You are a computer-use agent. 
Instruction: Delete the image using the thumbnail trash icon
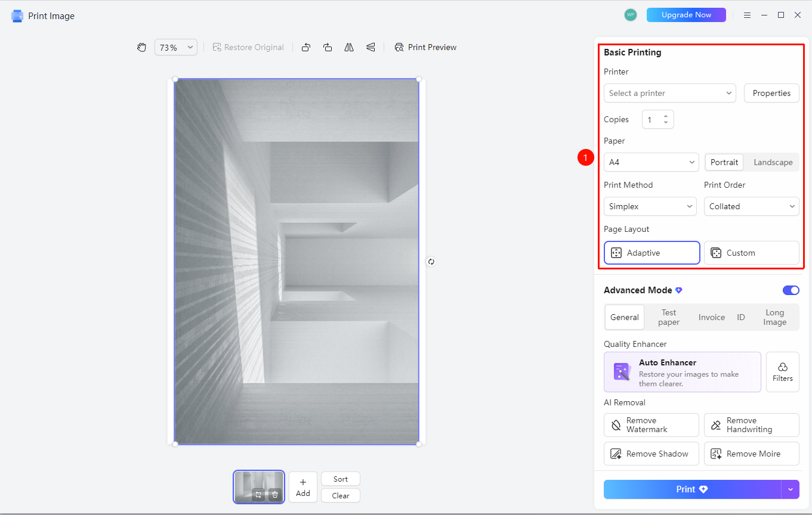tap(274, 494)
